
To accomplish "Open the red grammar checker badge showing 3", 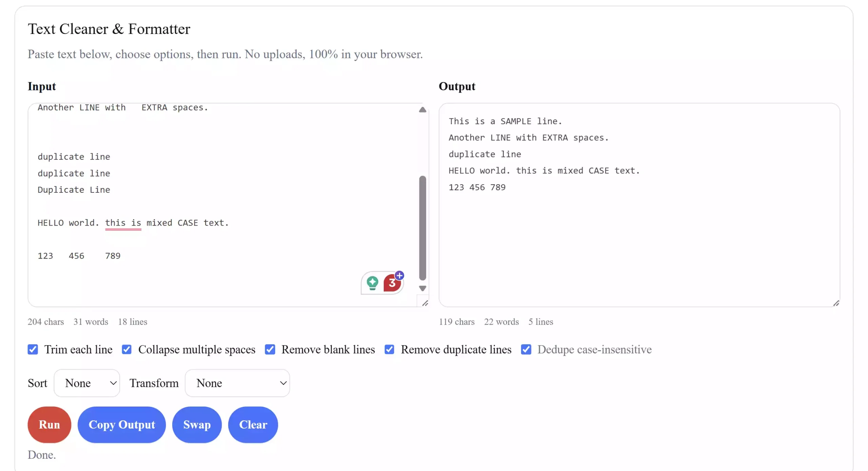I will tap(392, 284).
